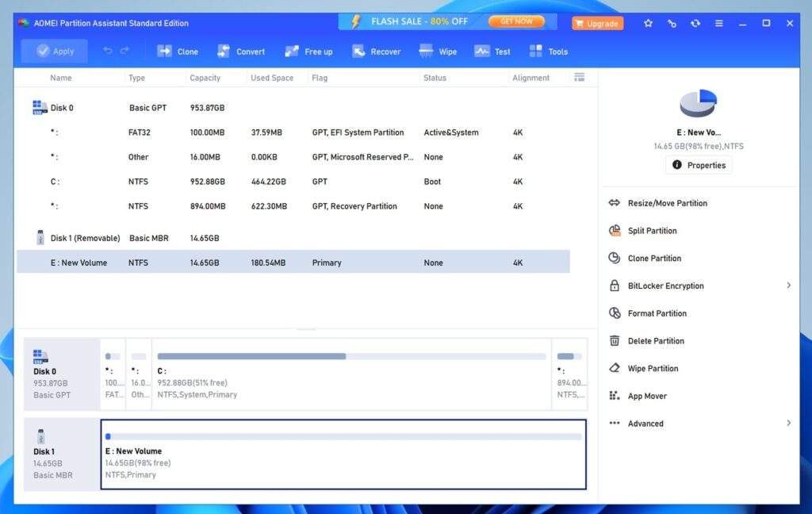
Task: Expand the BitLocker Encryption submenu
Action: pos(788,286)
